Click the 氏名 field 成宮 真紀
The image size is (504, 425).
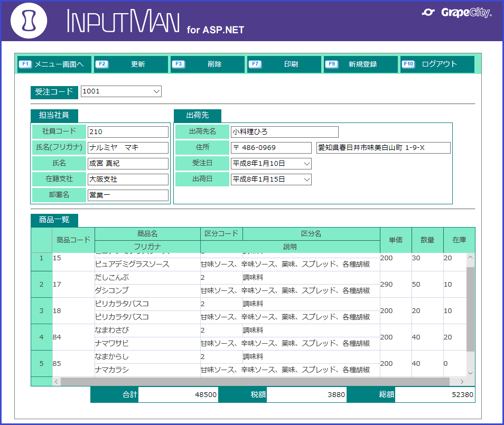point(128,163)
